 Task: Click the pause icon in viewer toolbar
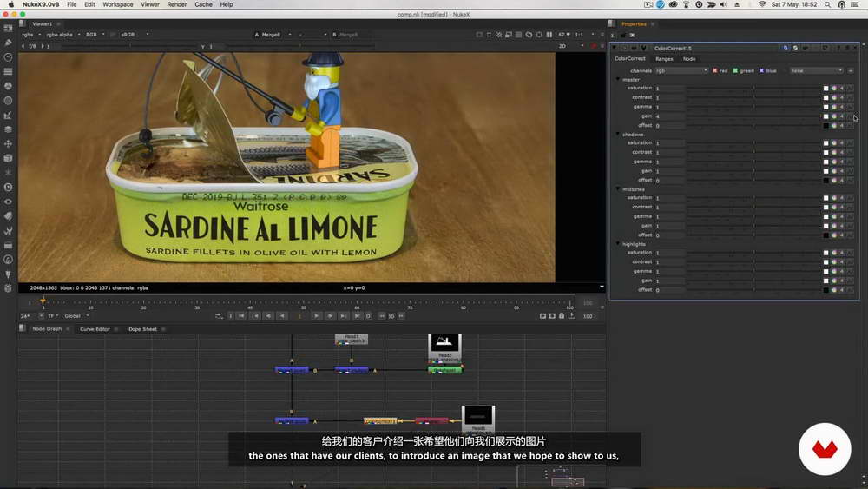549,35
